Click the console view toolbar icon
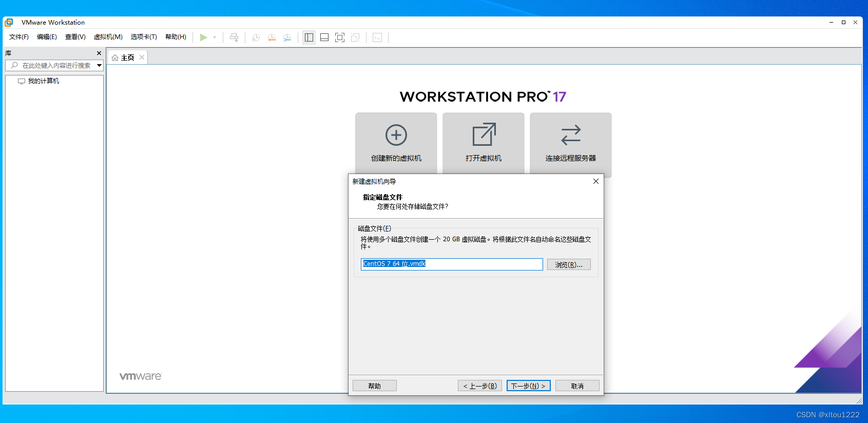The height and width of the screenshot is (423, 868). coord(377,37)
